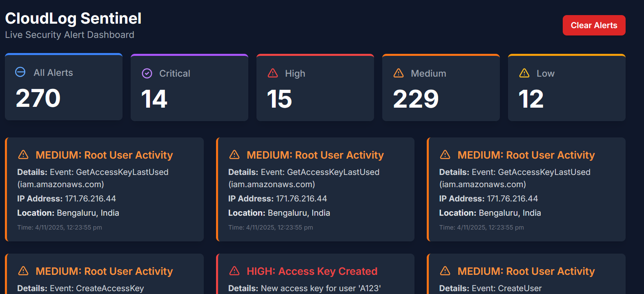Viewport: 644px width, 294px height.
Task: Click the Event: CreateAccessKey details text
Action: click(97, 288)
